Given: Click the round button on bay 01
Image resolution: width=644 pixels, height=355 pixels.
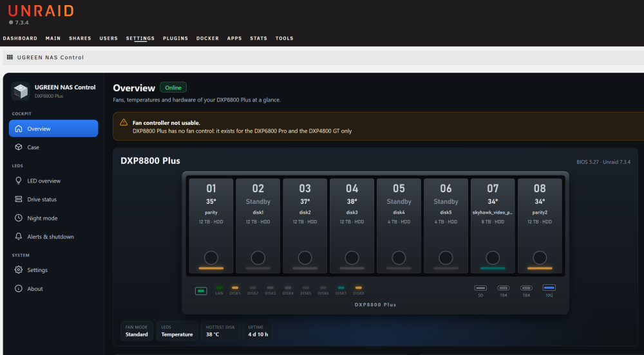Looking at the screenshot, I should (211, 258).
